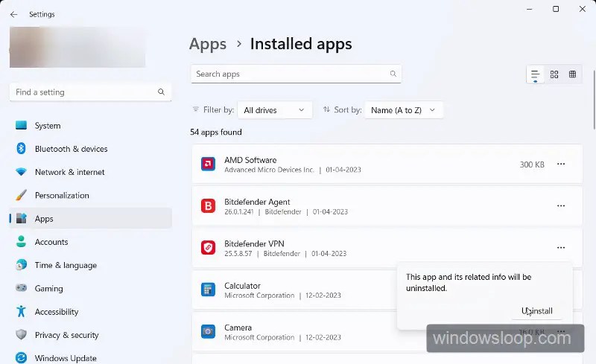
Task: Maximize the Settings window
Action: click(x=556, y=9)
